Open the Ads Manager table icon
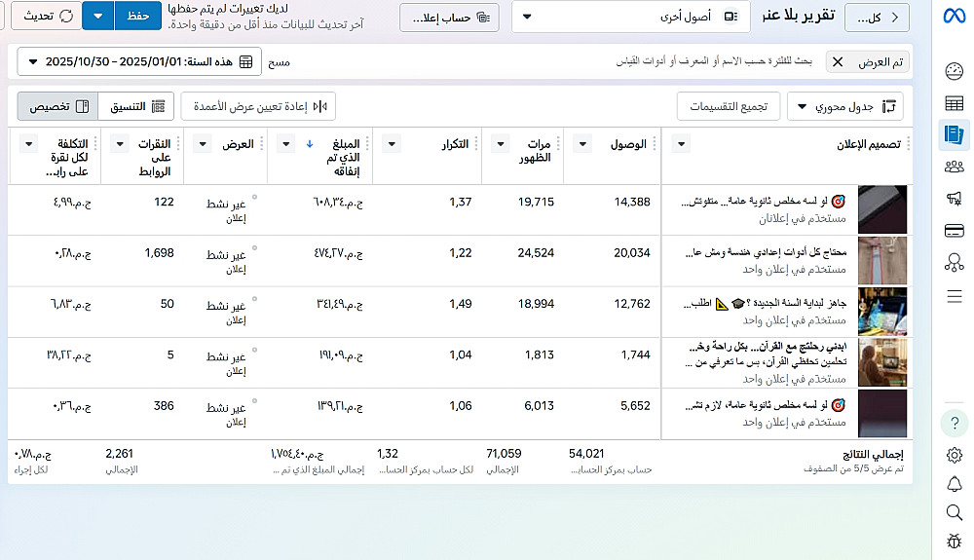The image size is (974, 560). [x=955, y=103]
